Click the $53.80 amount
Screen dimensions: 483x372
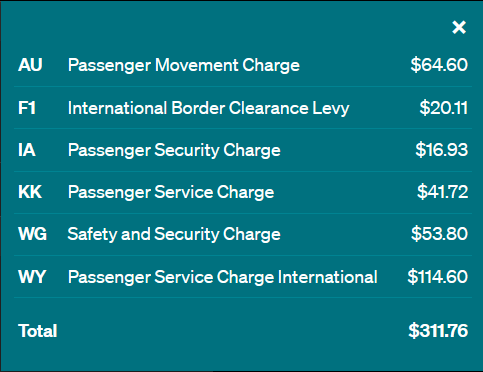(x=439, y=234)
